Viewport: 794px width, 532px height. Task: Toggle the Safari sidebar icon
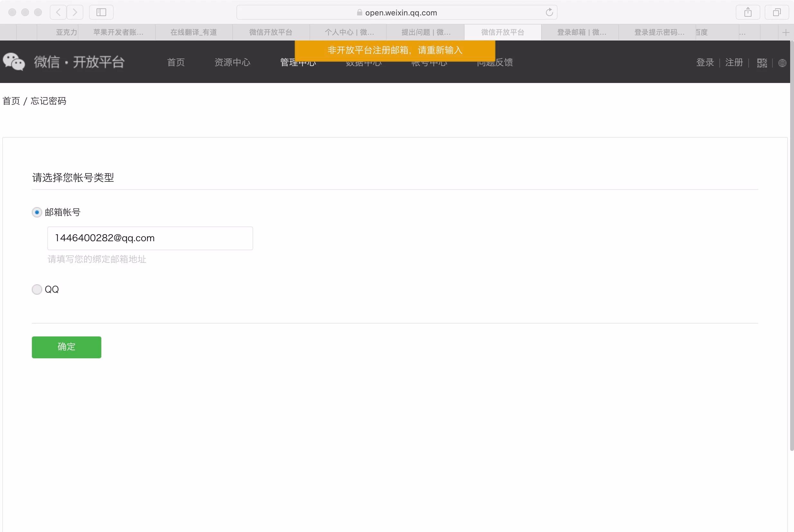coord(101,13)
